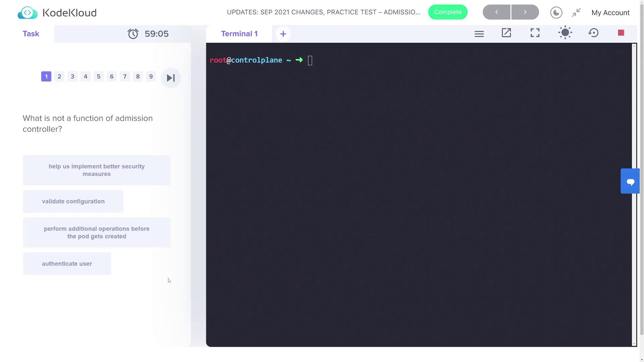This screenshot has width=644, height=362.
Task: Select answer 'validate configuration'
Action: [x=73, y=201]
